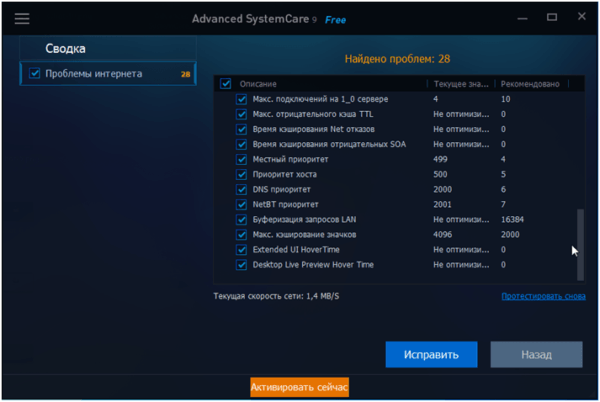Click Текущая скорость сети: 1,4 MB/S text

coord(276,296)
